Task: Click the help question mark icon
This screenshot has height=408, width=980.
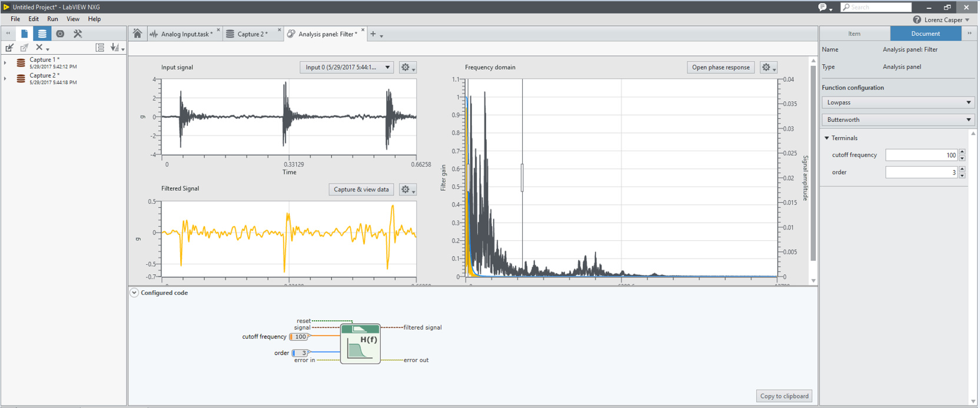Action: 916,20
